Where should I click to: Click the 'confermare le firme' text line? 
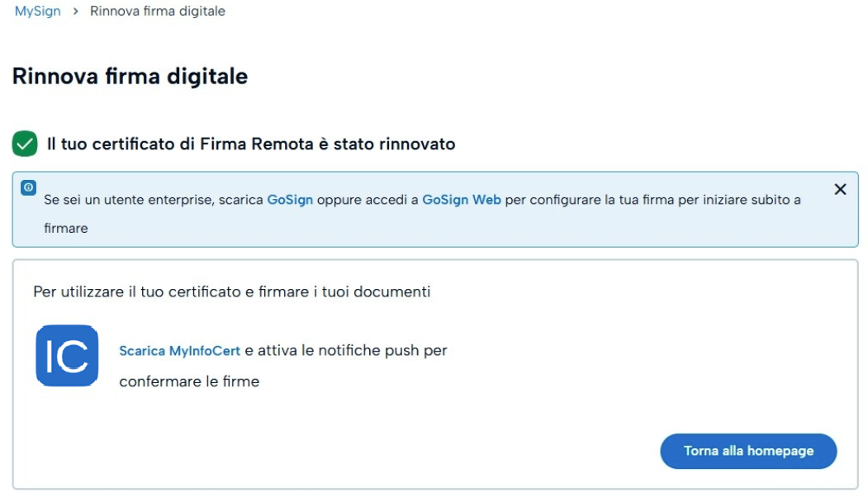click(x=189, y=381)
